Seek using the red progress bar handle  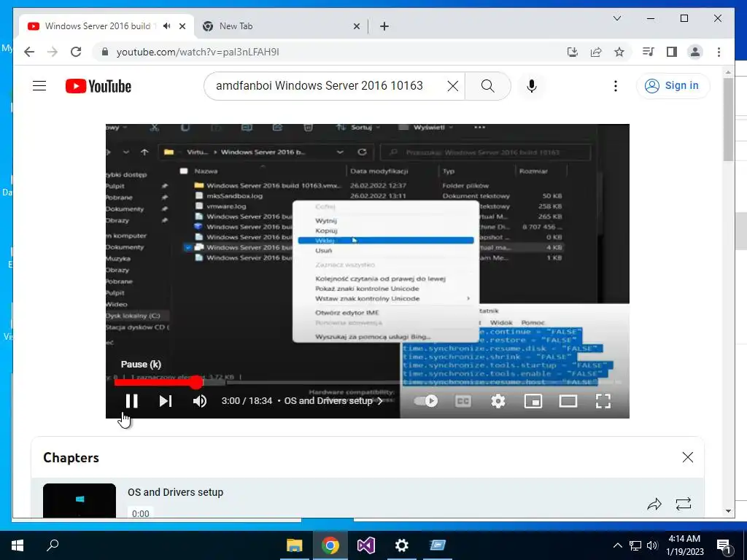click(x=196, y=382)
